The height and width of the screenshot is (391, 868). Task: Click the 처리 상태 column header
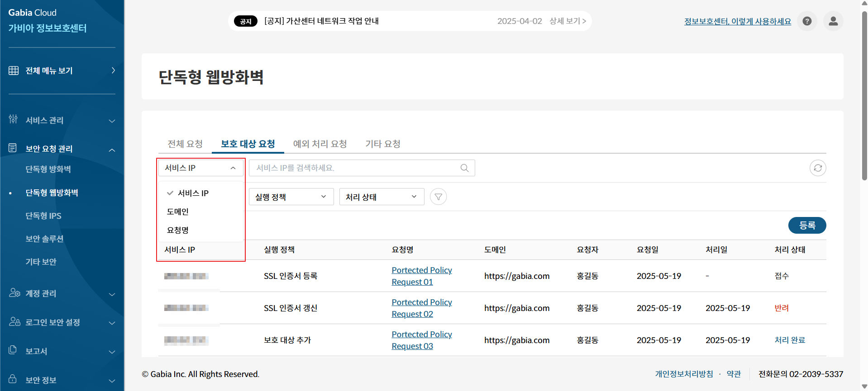790,250
